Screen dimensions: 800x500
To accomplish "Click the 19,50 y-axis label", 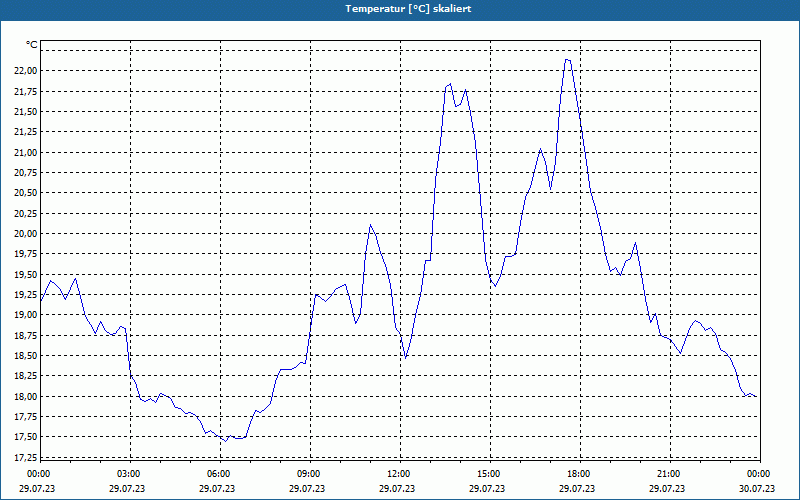I will point(24,274).
